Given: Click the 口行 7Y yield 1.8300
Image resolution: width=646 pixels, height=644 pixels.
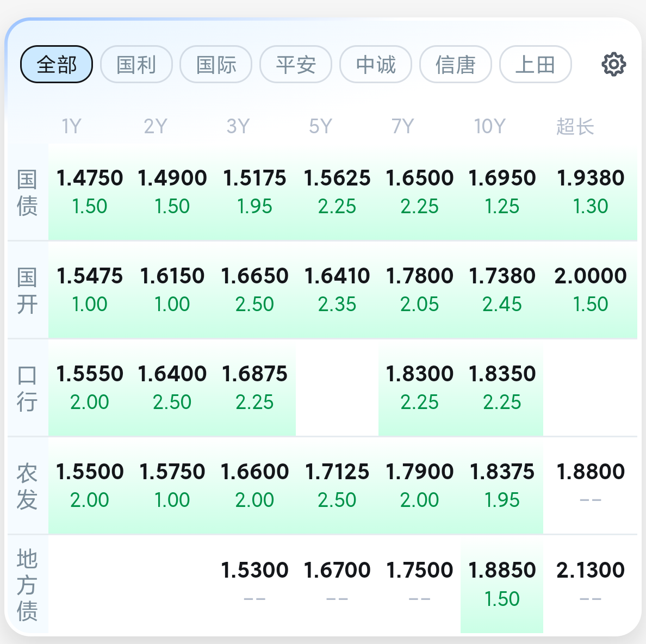Looking at the screenshot, I should point(419,374).
